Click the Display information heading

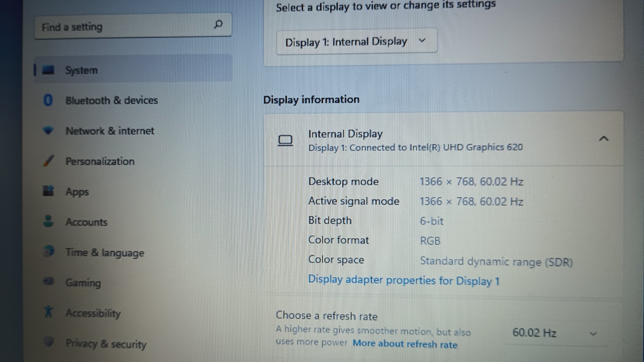311,99
